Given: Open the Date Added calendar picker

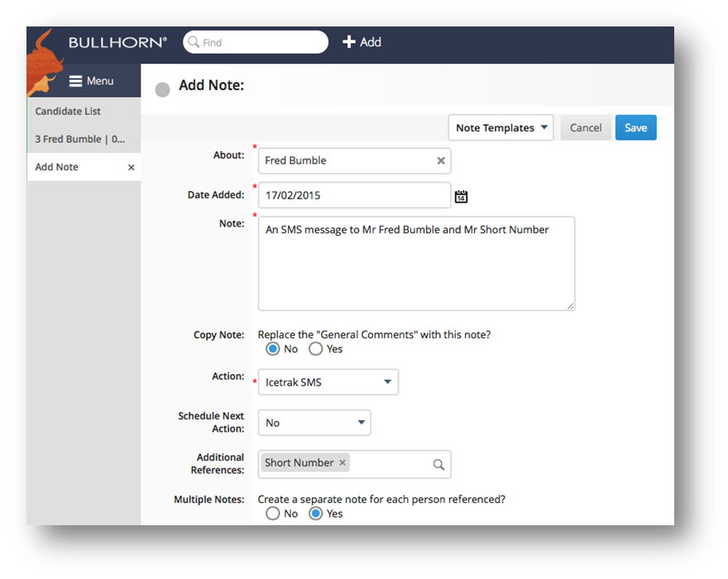Looking at the screenshot, I should click(462, 196).
